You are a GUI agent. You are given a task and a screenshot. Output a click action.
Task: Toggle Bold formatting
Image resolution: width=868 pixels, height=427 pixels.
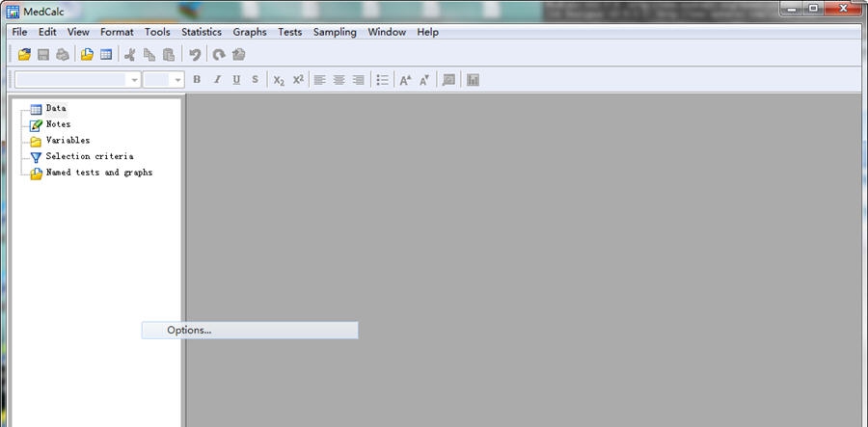pyautogui.click(x=197, y=80)
